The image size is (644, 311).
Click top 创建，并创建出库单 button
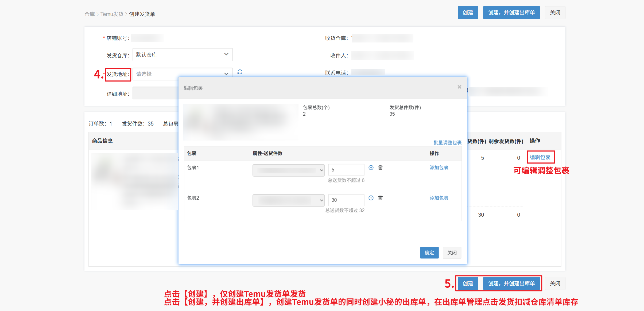[x=511, y=13]
